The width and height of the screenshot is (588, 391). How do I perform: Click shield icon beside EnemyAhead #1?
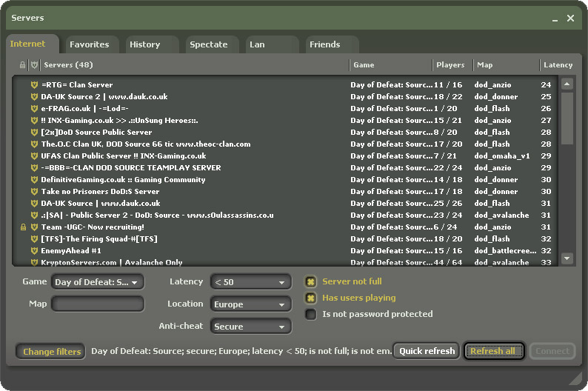coord(34,251)
